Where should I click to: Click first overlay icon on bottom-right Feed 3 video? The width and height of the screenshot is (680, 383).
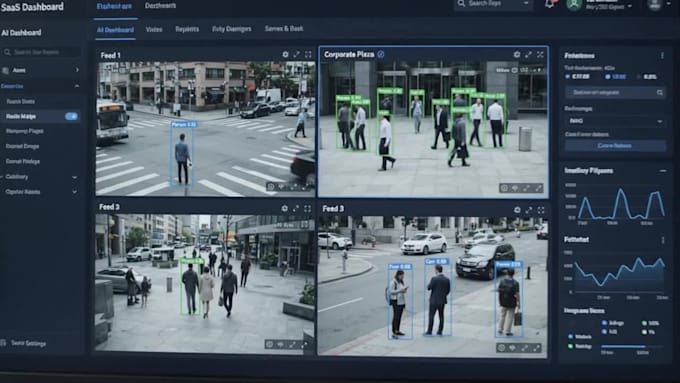[x=502, y=348]
